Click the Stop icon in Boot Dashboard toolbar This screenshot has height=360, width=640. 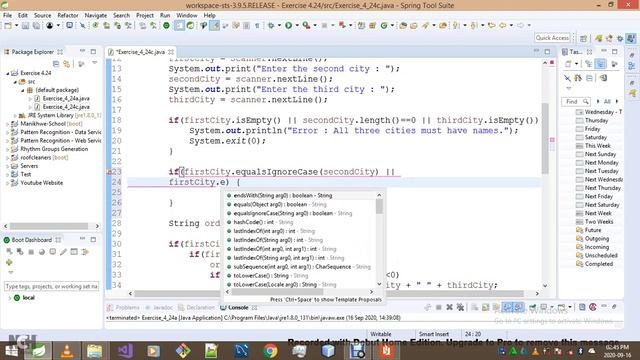[x=31, y=252]
